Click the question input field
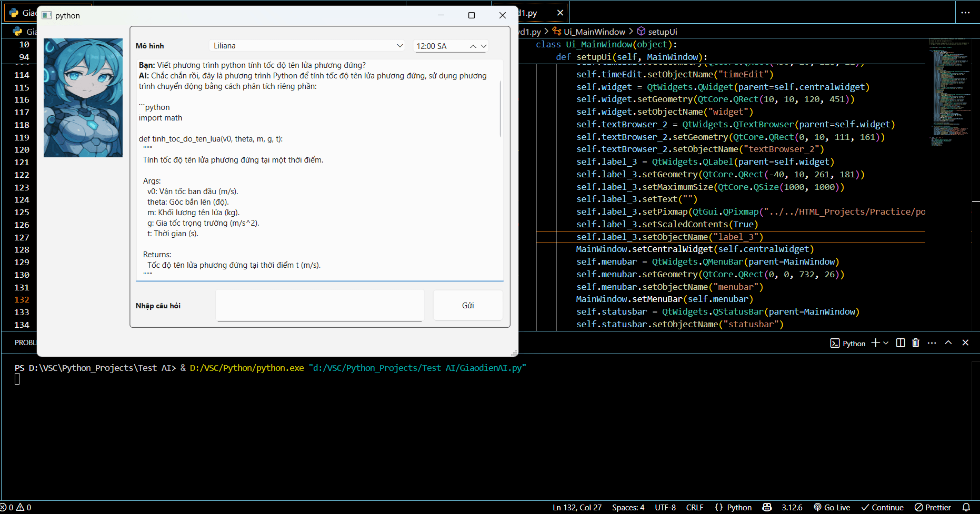This screenshot has height=514, width=980. 320,306
